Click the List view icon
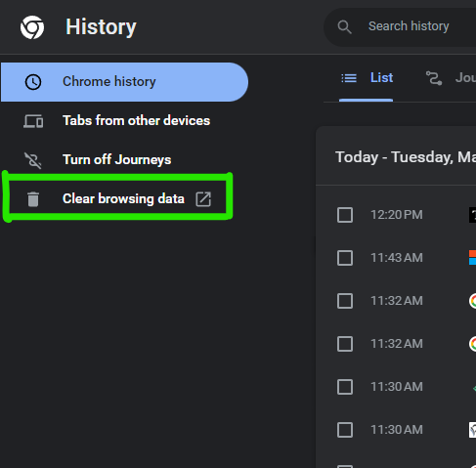The image size is (476, 468). [349, 78]
